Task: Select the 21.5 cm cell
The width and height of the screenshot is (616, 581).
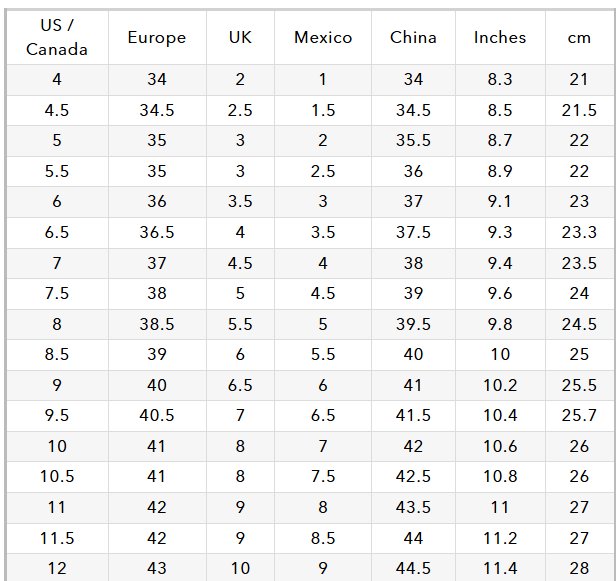Action: (x=580, y=110)
